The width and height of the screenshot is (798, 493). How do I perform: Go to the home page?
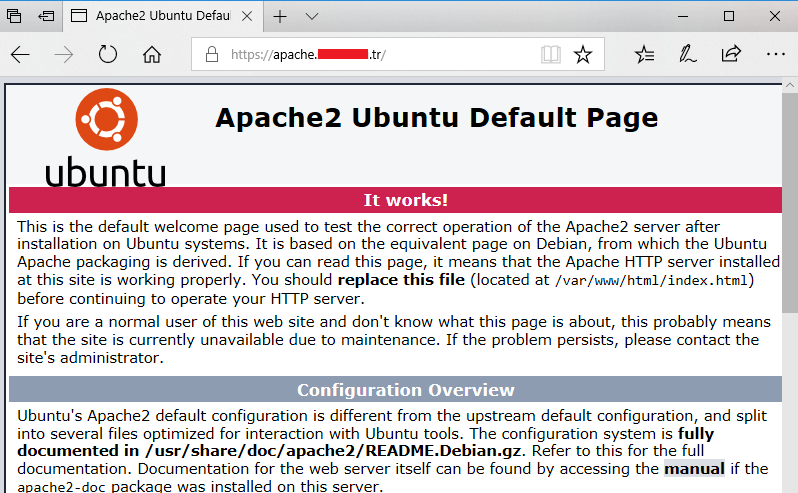point(152,54)
